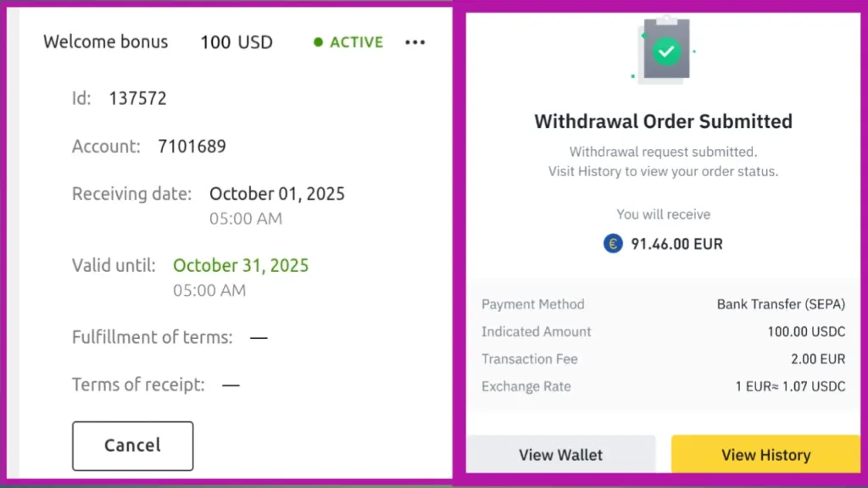The height and width of the screenshot is (488, 868).
Task: Click the green ACTIVE status dot
Action: [x=319, y=42]
